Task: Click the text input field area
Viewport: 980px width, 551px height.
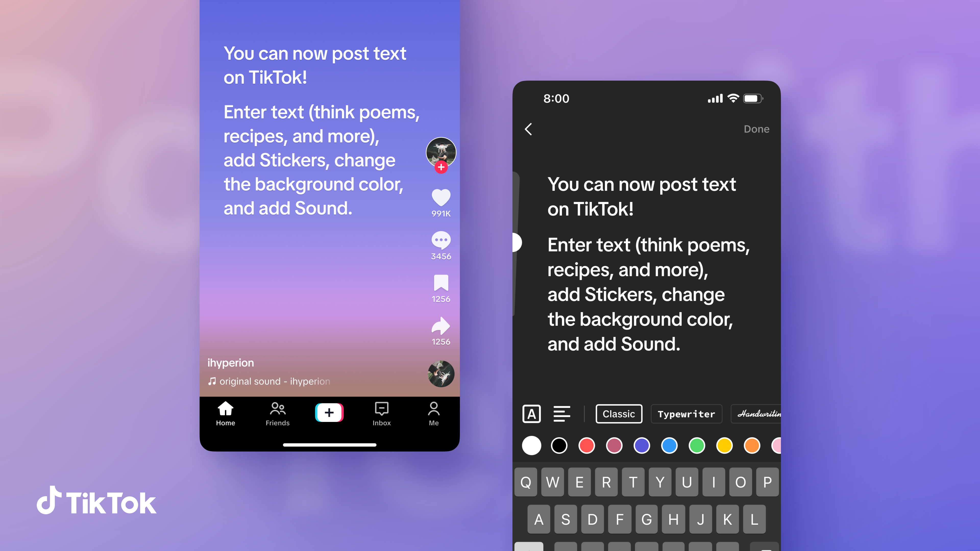Action: (x=646, y=262)
